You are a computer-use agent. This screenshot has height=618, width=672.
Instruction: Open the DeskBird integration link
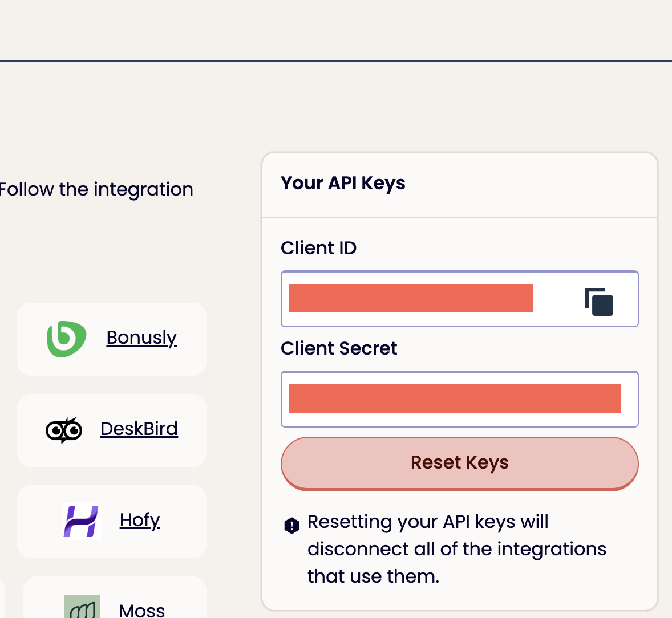(139, 429)
